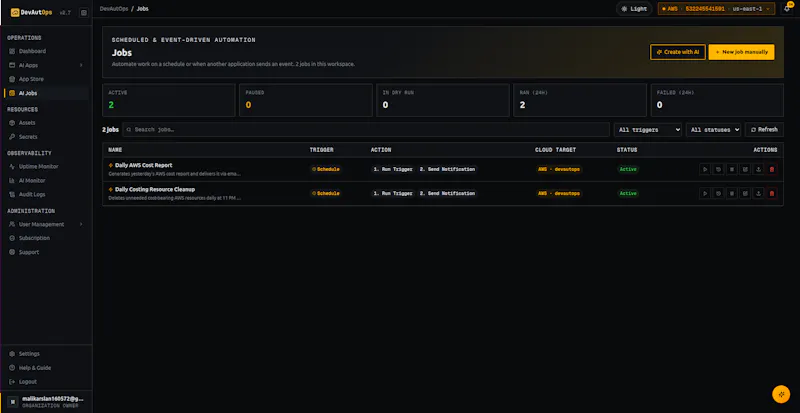Open Secrets under Resources
Viewport: 800px width, 413px height.
(x=46, y=137)
